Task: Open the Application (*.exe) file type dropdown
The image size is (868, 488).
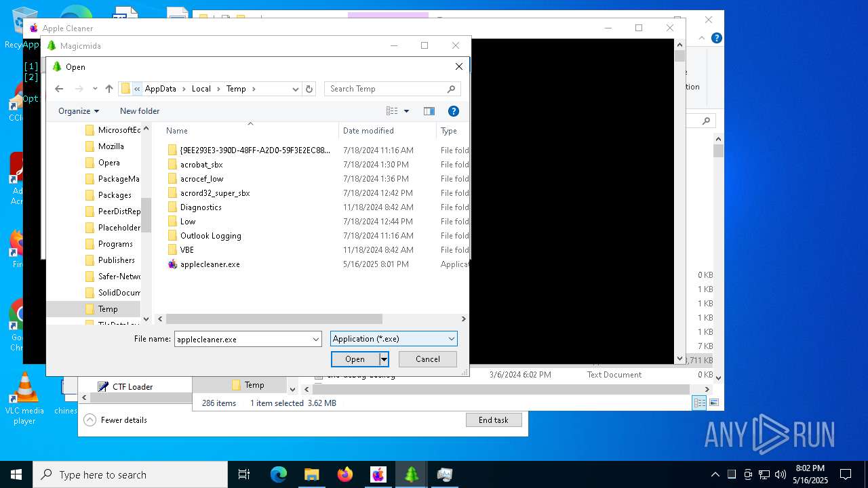Action: pos(394,339)
